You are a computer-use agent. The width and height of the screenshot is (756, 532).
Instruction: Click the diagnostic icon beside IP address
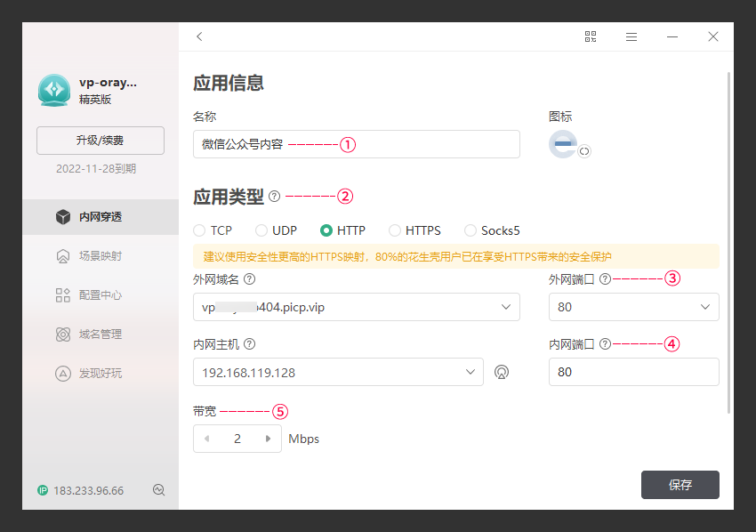[x=159, y=490]
